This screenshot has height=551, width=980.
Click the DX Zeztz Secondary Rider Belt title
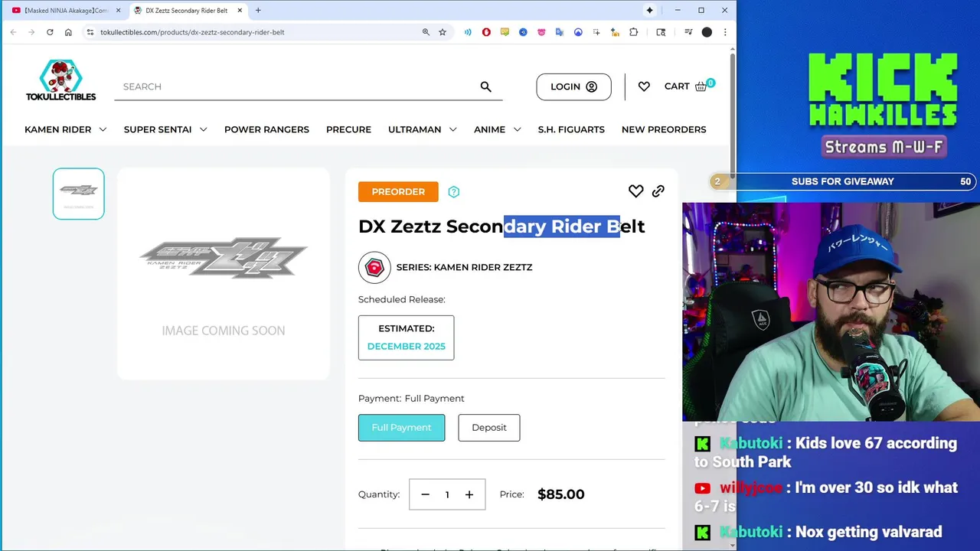501,227
